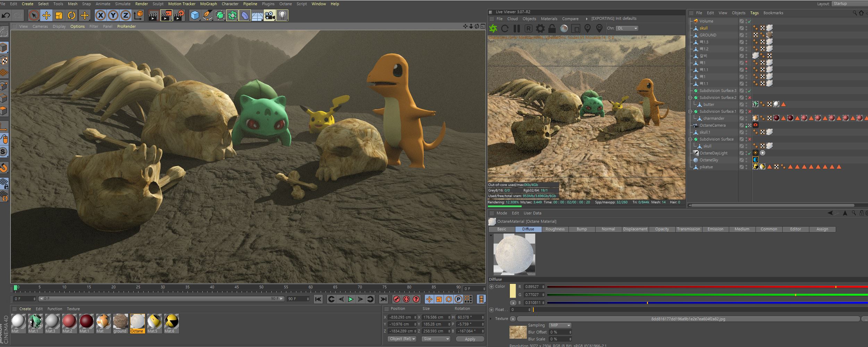
Task: Toggle X-axis lock
Action: tap(100, 15)
